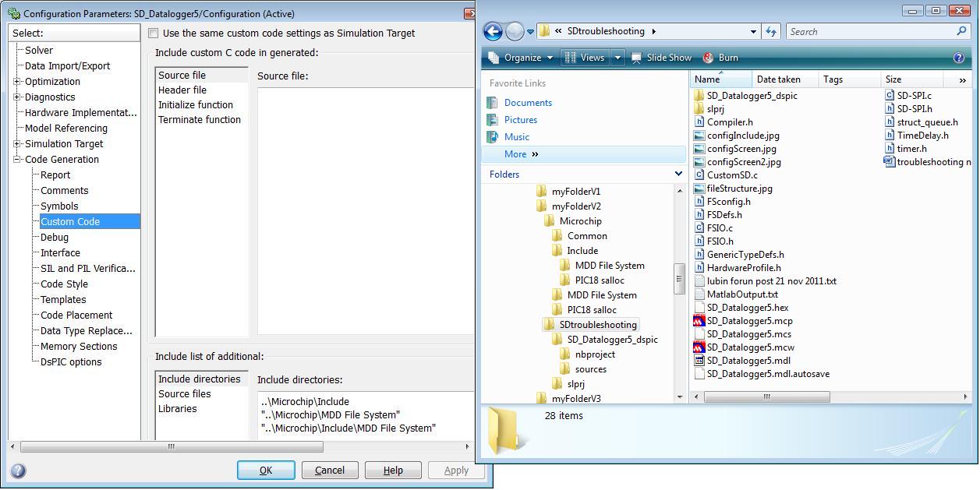980x490 pixels.
Task: Select the fileStructure.jpg image icon
Action: [699, 189]
